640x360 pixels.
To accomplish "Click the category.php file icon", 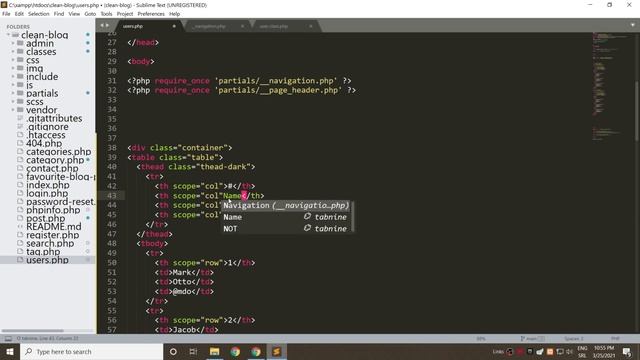I will tap(20, 160).
